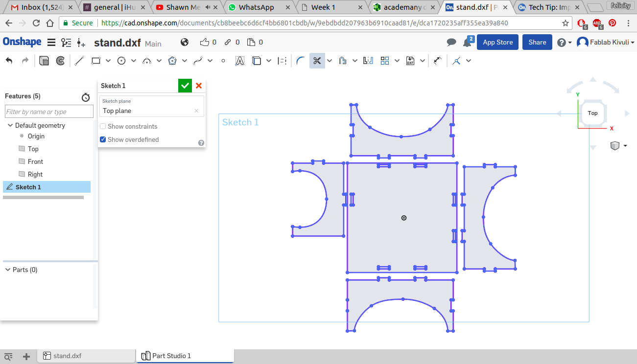Select Sketch 1 in the feature list
637x364 pixels.
[28, 187]
